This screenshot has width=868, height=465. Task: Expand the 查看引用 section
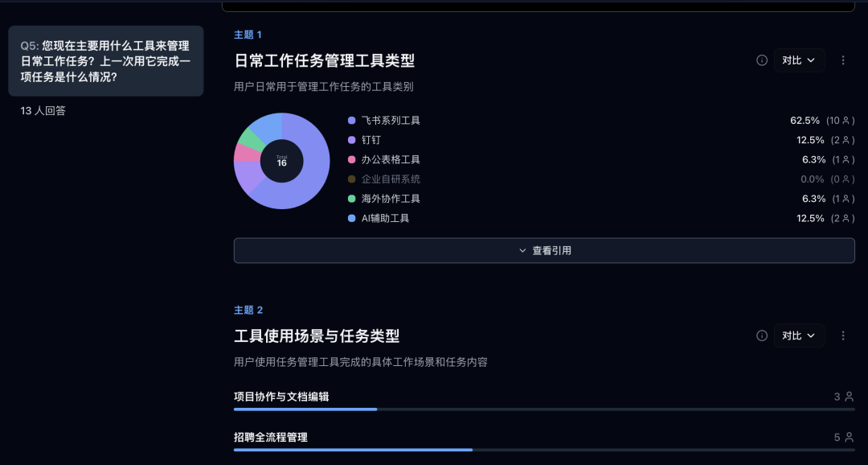544,250
